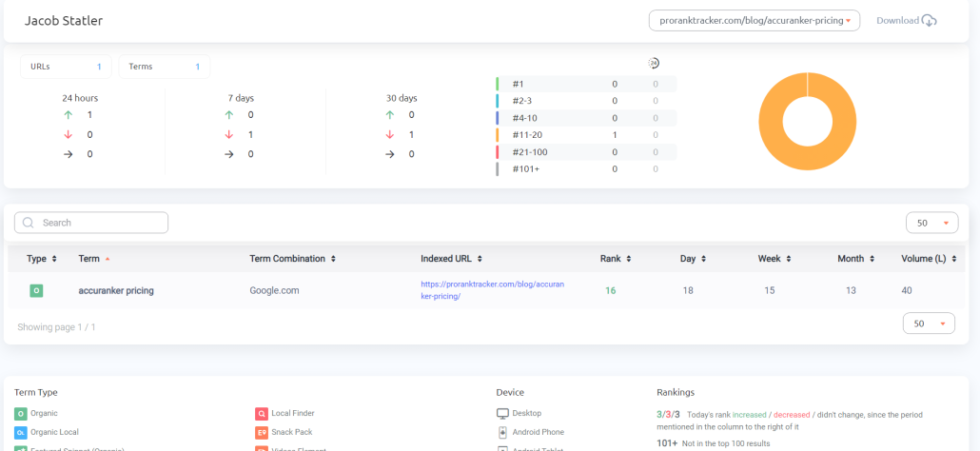Image resolution: width=980 pixels, height=451 pixels.
Task: Click the 24-hour clock icon above rankings
Action: click(654, 63)
